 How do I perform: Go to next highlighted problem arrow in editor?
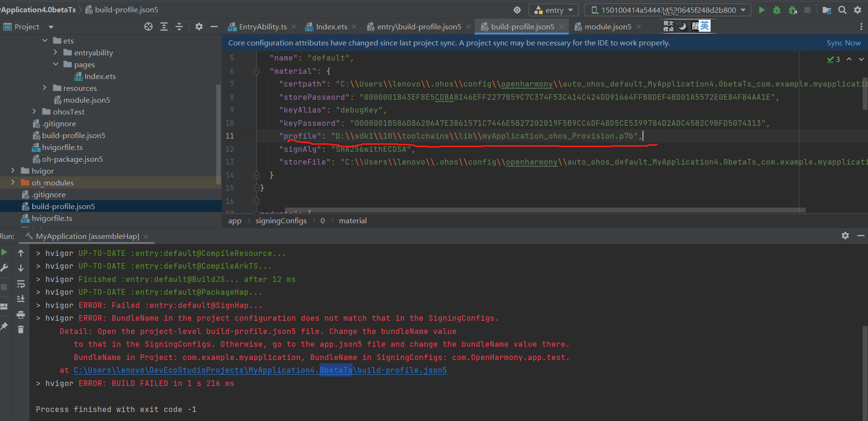click(x=861, y=59)
